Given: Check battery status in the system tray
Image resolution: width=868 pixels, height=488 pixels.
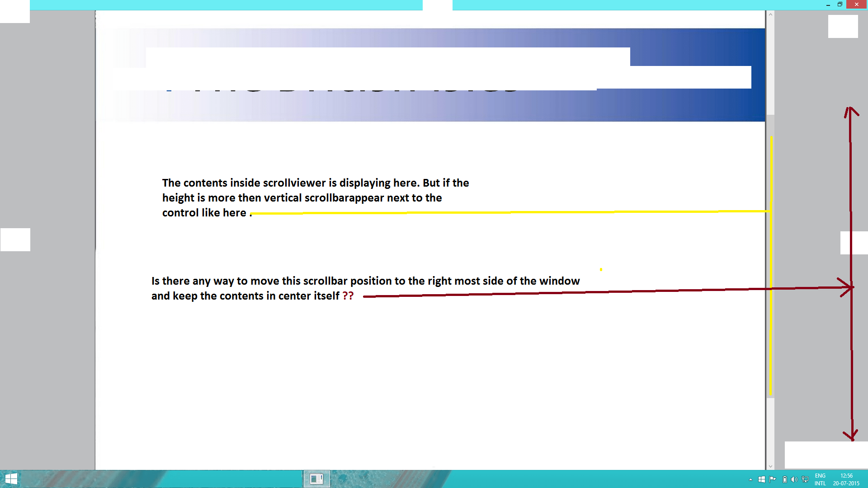Looking at the screenshot, I should (785, 479).
